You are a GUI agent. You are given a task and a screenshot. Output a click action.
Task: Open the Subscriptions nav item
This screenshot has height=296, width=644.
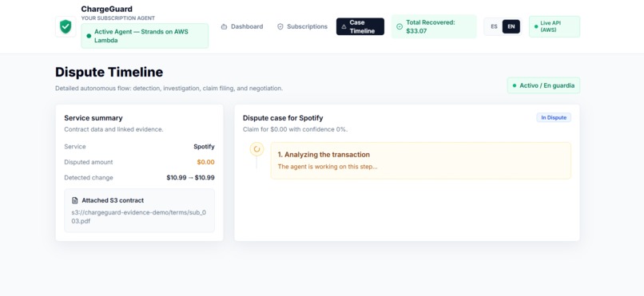click(302, 26)
